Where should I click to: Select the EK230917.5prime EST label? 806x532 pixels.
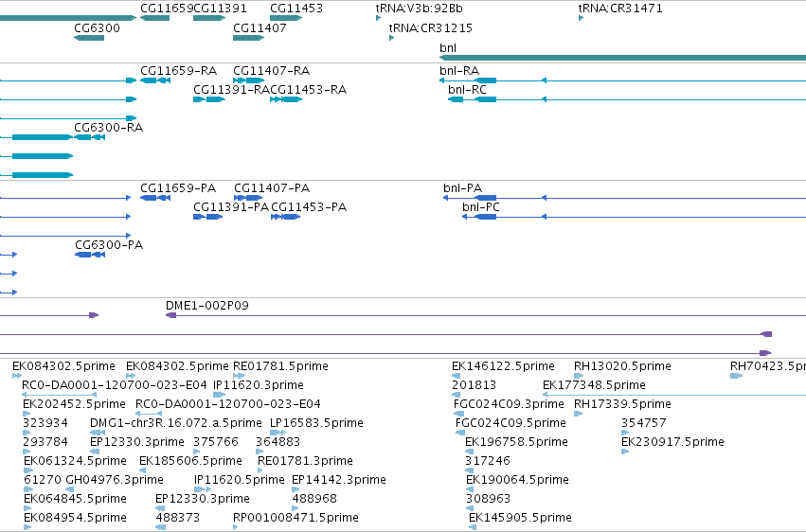point(672,442)
